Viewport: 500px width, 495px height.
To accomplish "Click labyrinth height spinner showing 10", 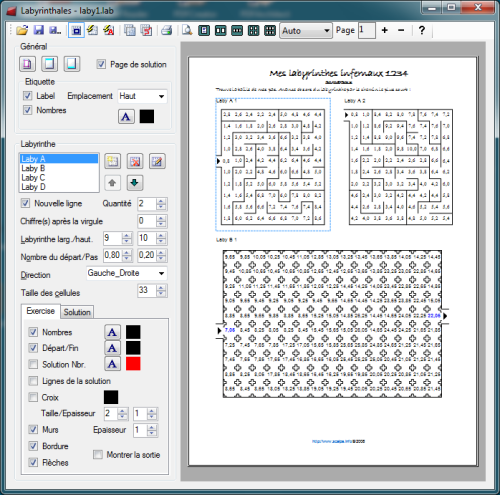I will point(161,238).
